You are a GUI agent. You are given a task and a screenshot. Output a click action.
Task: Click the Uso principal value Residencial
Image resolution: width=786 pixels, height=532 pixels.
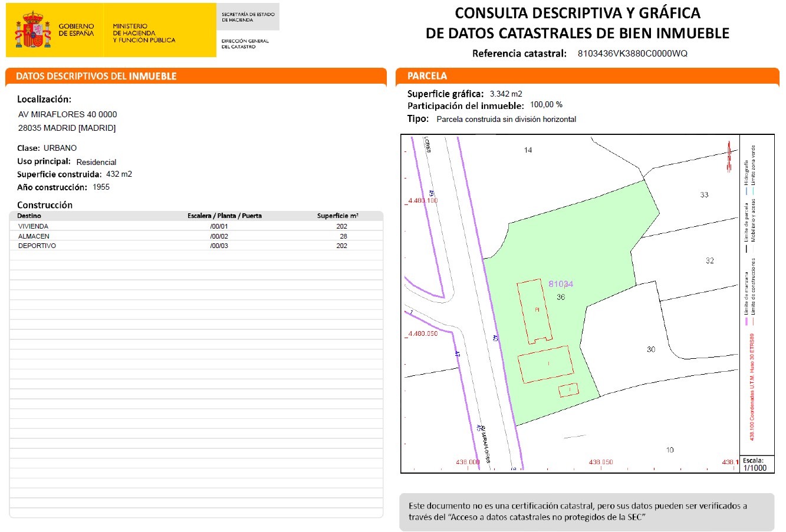point(96,162)
